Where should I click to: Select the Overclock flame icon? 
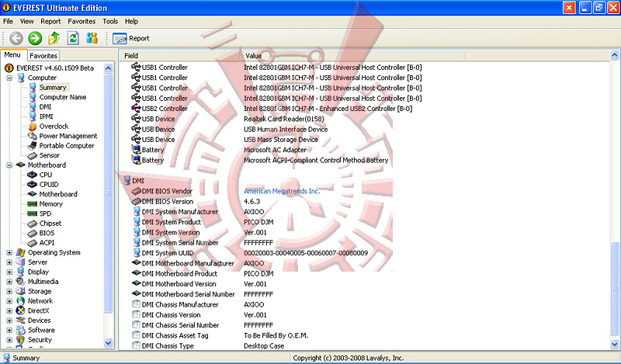(x=33, y=127)
